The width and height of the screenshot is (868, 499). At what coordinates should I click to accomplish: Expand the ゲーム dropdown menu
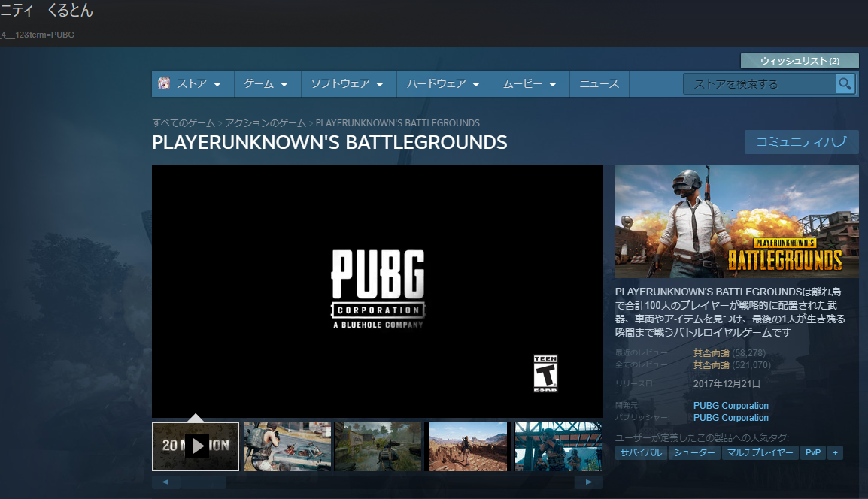click(267, 84)
